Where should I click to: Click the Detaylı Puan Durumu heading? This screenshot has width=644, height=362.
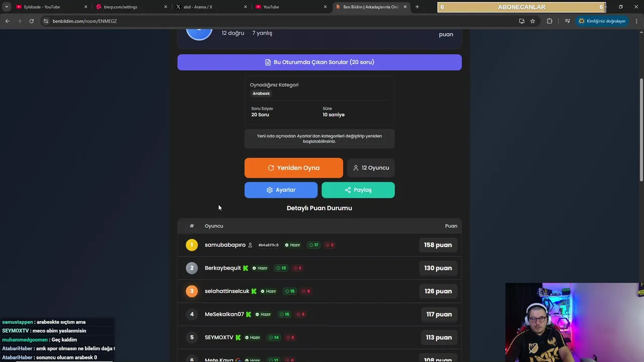pyautogui.click(x=319, y=208)
